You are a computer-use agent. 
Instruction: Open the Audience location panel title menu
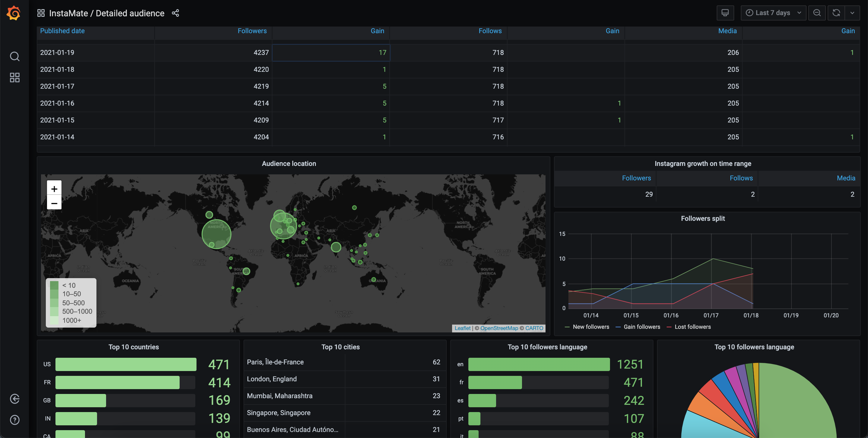289,163
